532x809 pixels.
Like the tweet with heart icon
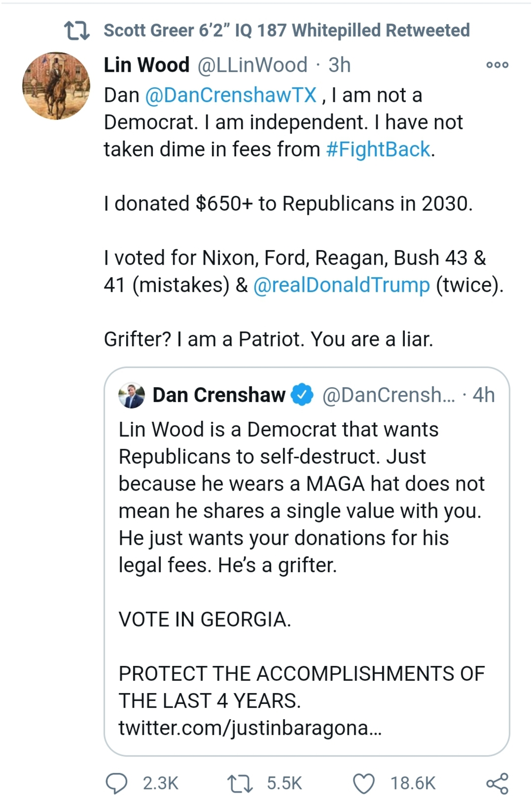[364, 783]
